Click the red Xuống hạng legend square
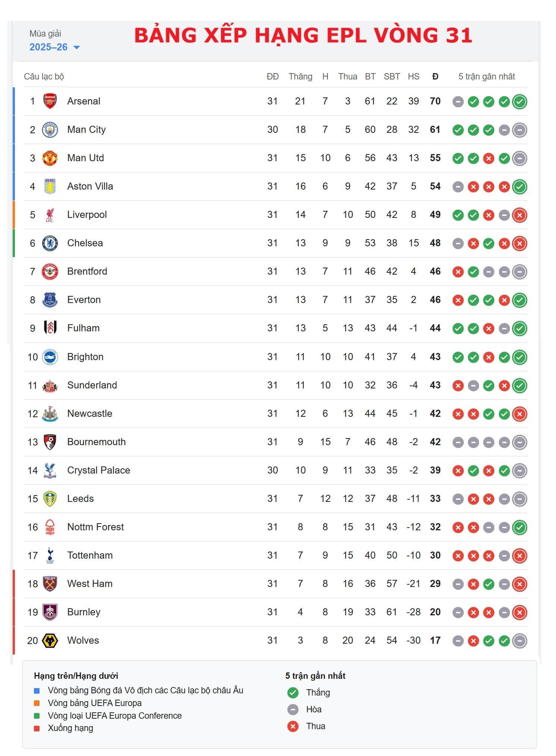 [37, 728]
